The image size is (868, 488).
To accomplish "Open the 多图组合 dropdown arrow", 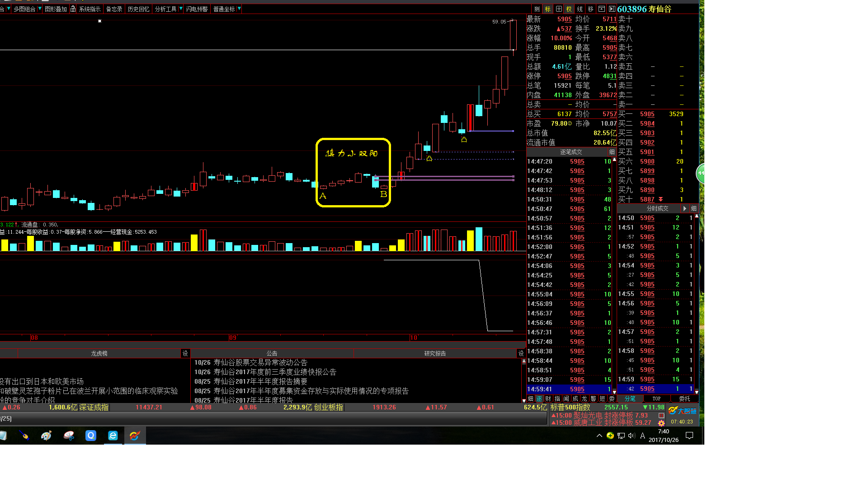I will (40, 9).
